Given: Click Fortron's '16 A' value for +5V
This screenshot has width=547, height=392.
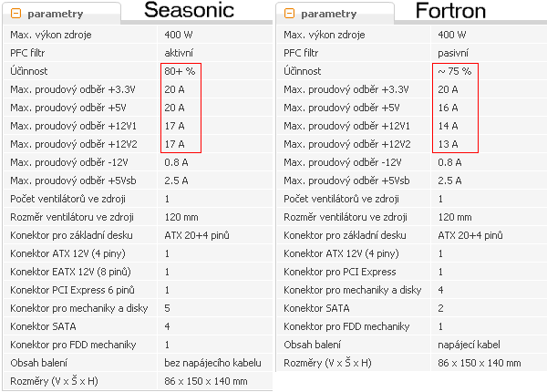Looking at the screenshot, I should [448, 107].
